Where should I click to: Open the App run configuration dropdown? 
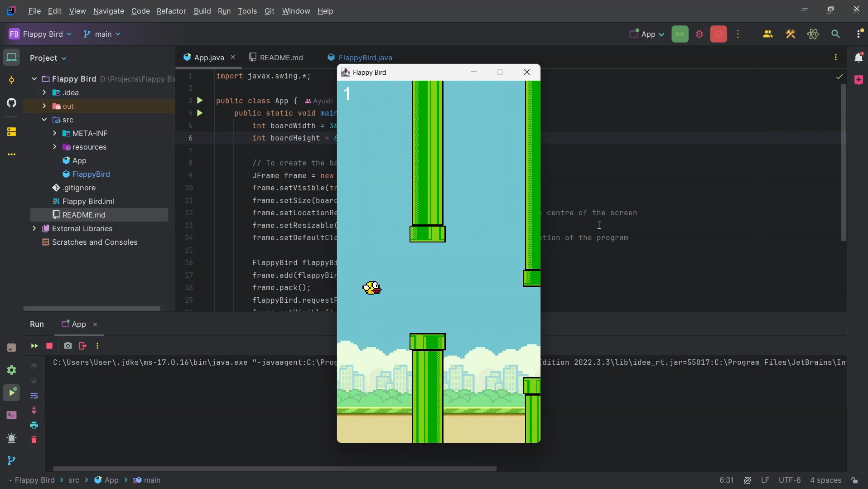point(646,34)
